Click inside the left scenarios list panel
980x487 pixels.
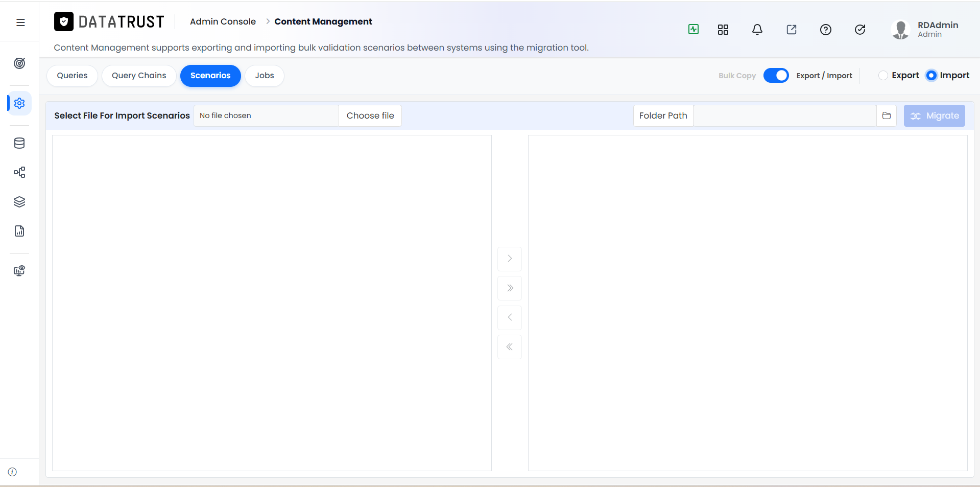[272, 303]
